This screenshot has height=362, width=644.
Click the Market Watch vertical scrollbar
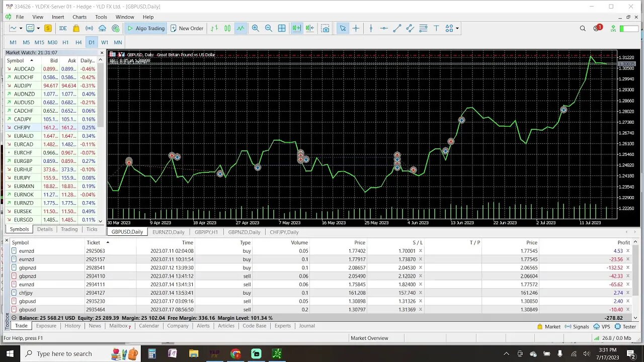pyautogui.click(x=101, y=96)
